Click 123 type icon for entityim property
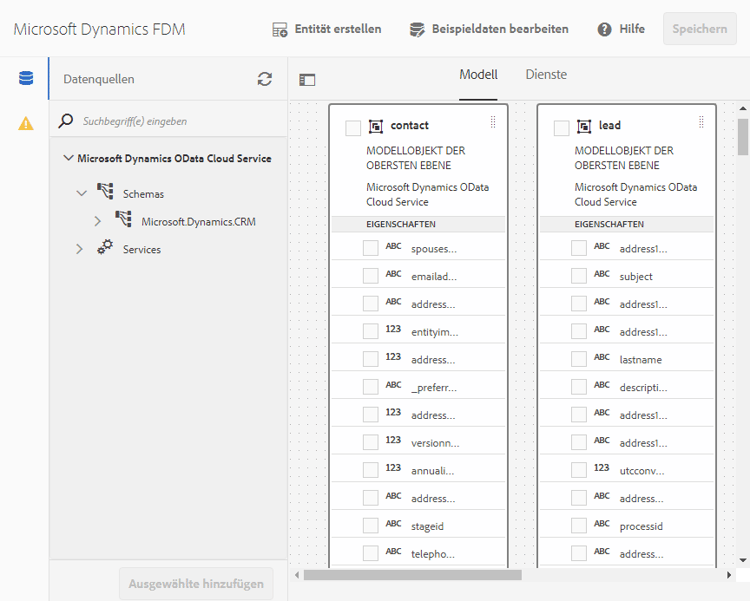Image resolution: width=750 pixels, height=601 pixels. pos(393,329)
